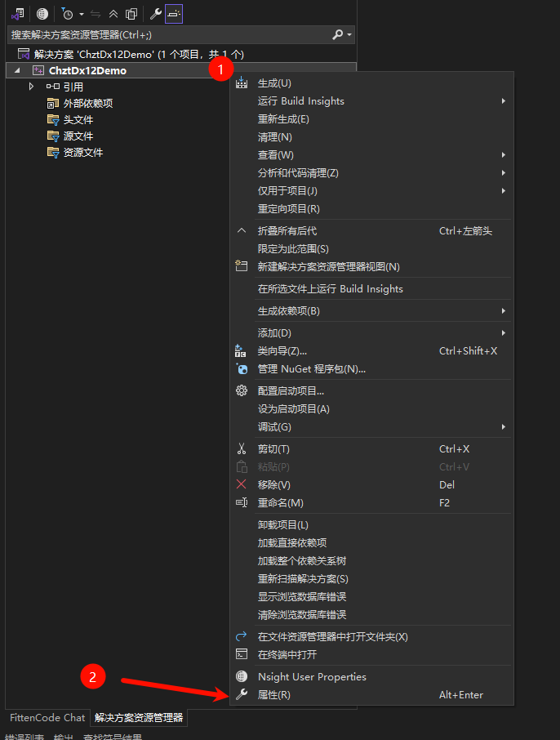
Task: Click the Nsight globe icon in toolbar
Action: pyautogui.click(x=42, y=14)
